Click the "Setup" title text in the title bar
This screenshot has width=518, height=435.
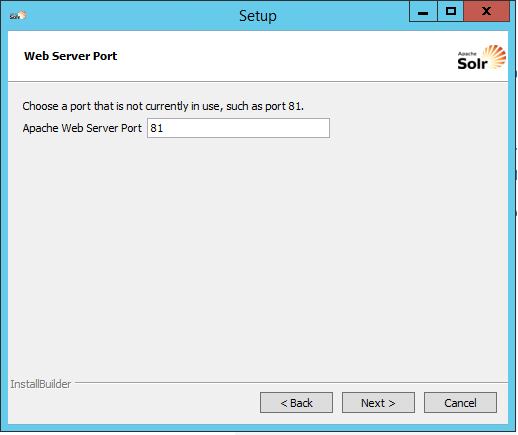point(258,16)
